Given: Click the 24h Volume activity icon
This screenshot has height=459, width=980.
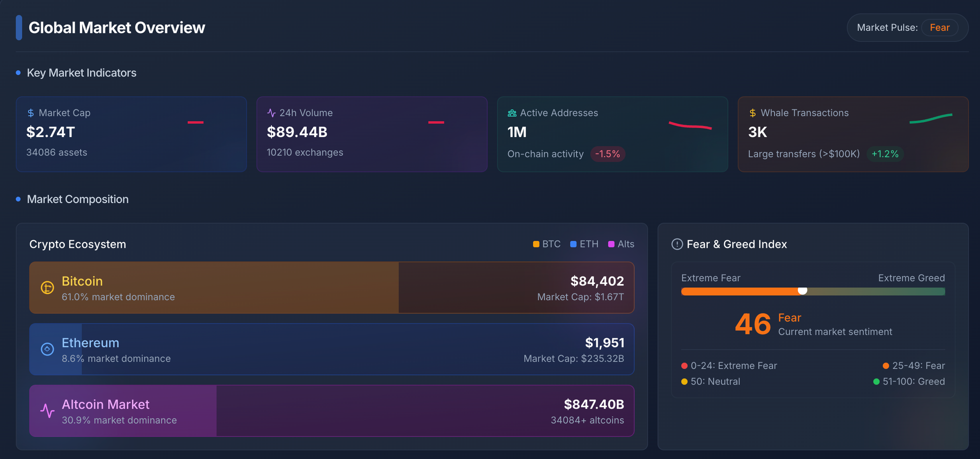Looking at the screenshot, I should click(271, 113).
